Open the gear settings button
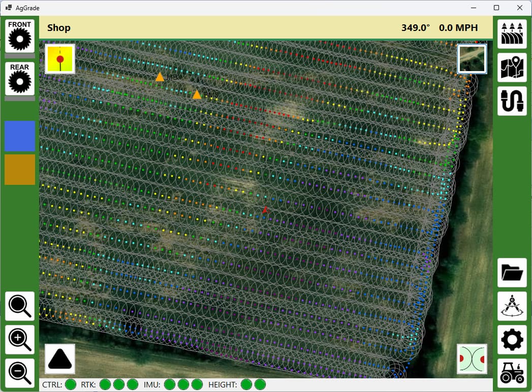The height and width of the screenshot is (392, 532). (512, 340)
